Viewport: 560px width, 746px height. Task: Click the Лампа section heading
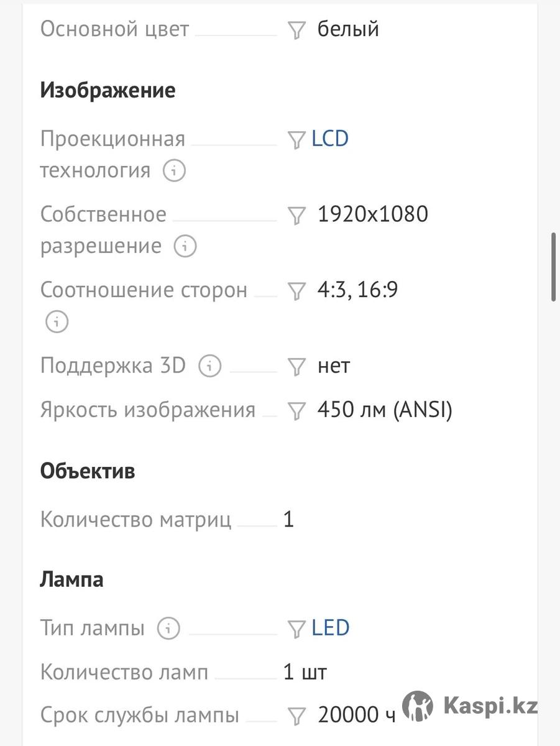(71, 579)
